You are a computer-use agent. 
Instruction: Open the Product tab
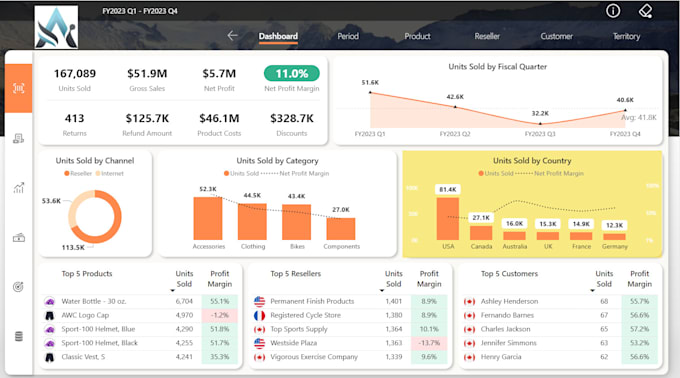click(417, 36)
